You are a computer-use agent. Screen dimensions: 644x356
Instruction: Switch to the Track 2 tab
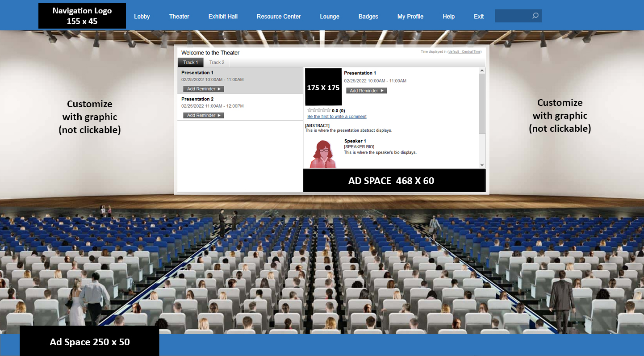[x=217, y=63]
